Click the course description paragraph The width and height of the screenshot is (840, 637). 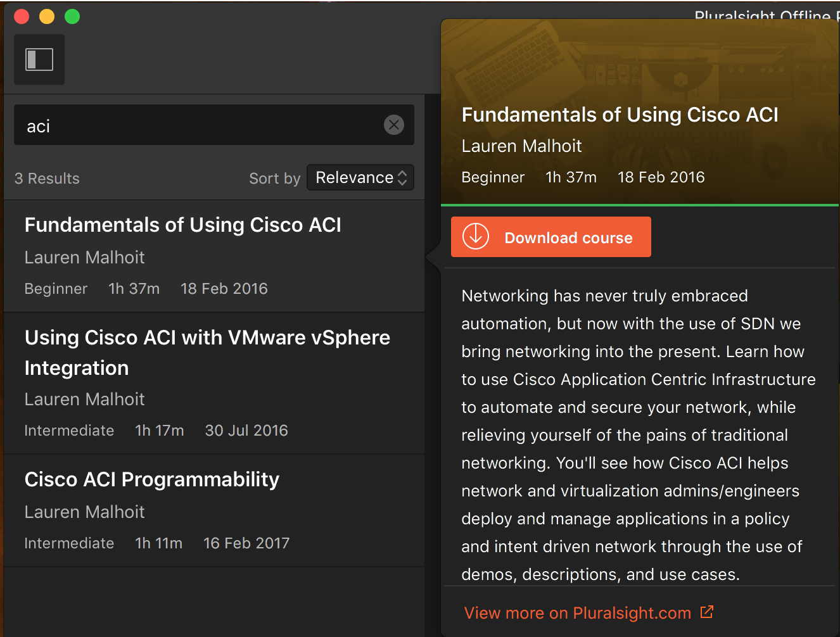[x=639, y=435]
